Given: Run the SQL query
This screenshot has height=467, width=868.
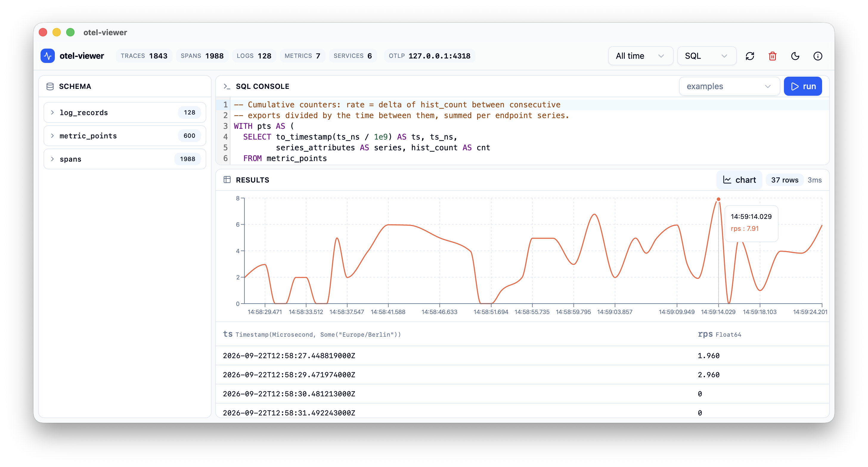Looking at the screenshot, I should (803, 86).
